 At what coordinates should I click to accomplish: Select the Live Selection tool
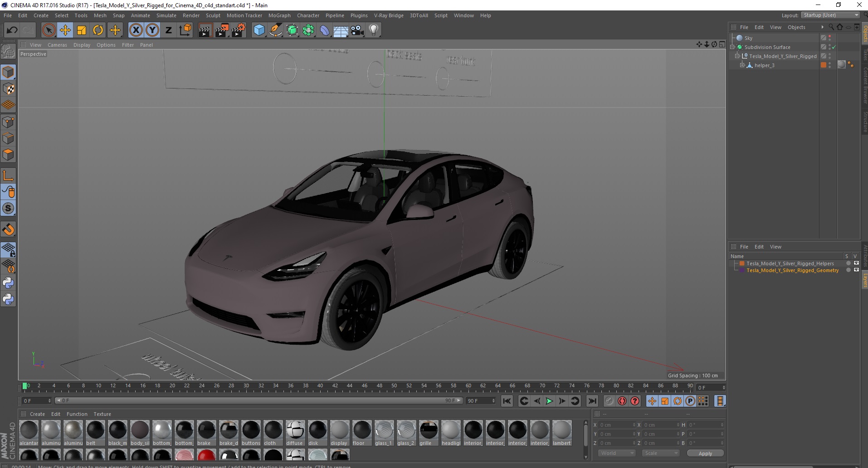(x=49, y=30)
